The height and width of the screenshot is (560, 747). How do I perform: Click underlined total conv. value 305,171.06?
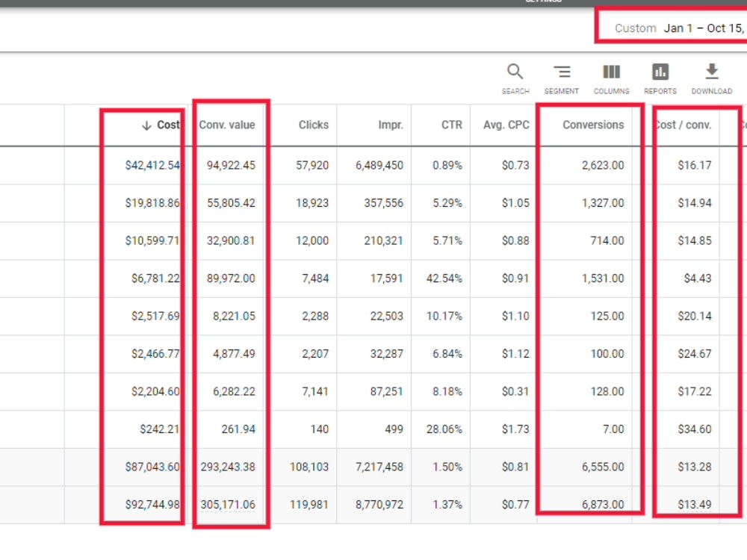coord(228,504)
